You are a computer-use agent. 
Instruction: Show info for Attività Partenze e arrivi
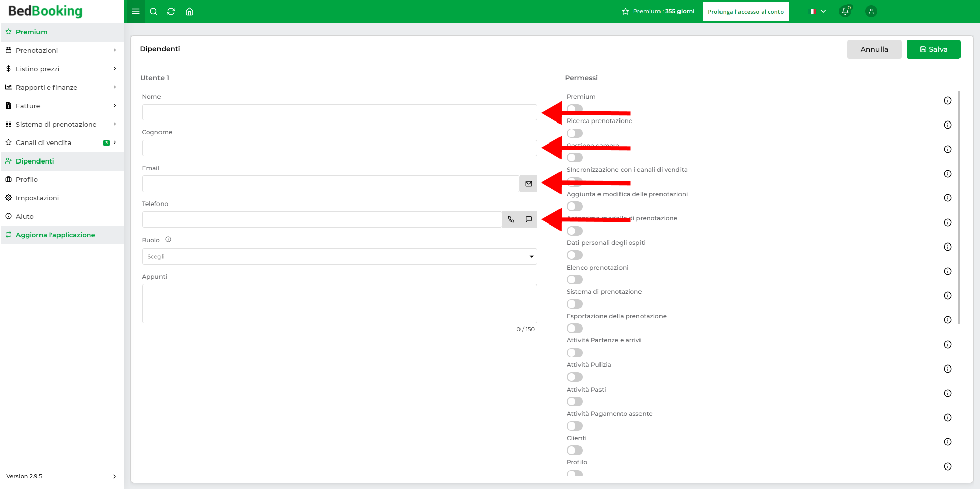948,344
